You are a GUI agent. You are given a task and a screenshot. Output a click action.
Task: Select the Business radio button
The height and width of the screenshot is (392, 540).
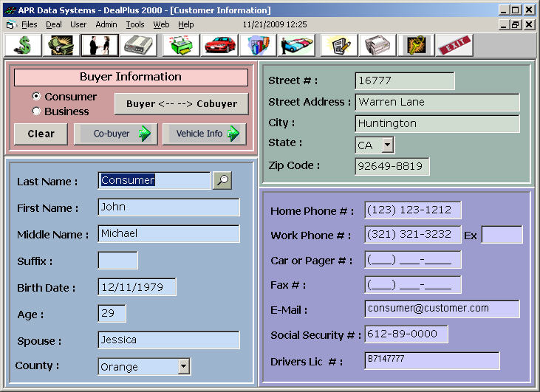[36, 111]
